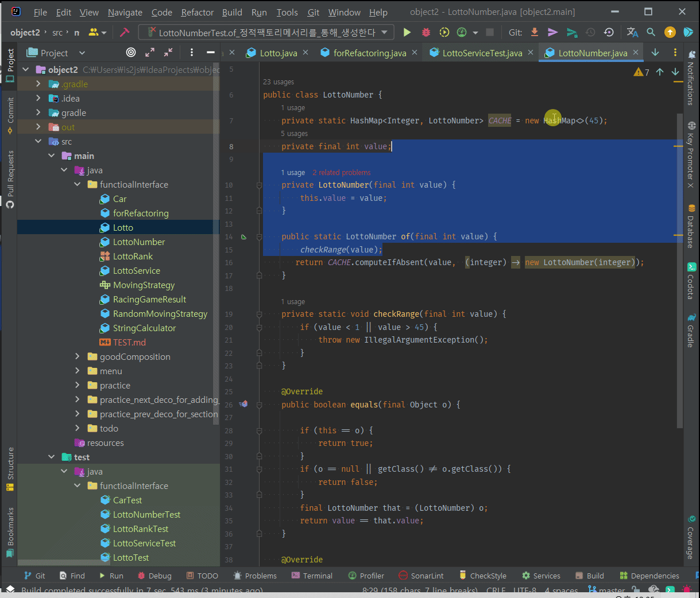Viewport: 700px width, 598px height.
Task: Click Run with Coverage icon
Action: [x=444, y=33]
